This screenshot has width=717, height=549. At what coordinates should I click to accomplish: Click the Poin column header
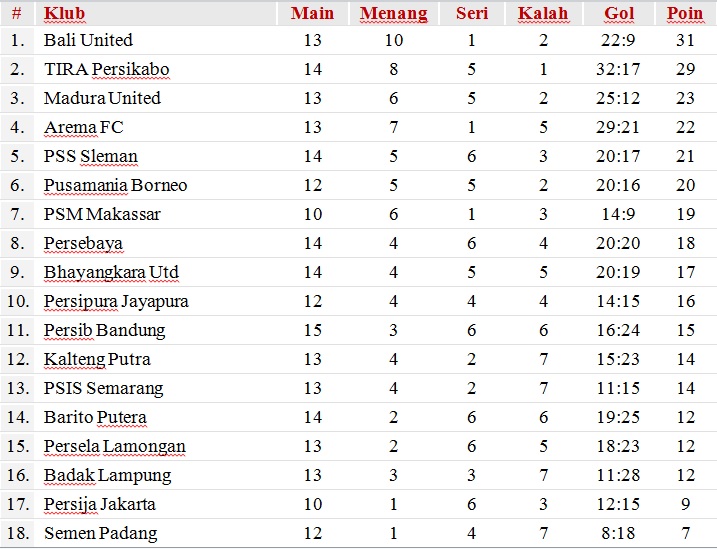[x=685, y=14]
